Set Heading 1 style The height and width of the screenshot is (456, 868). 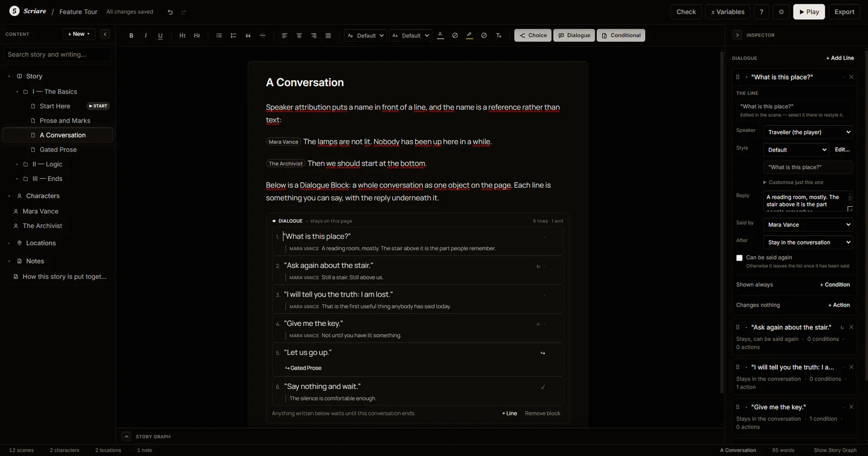coord(182,35)
